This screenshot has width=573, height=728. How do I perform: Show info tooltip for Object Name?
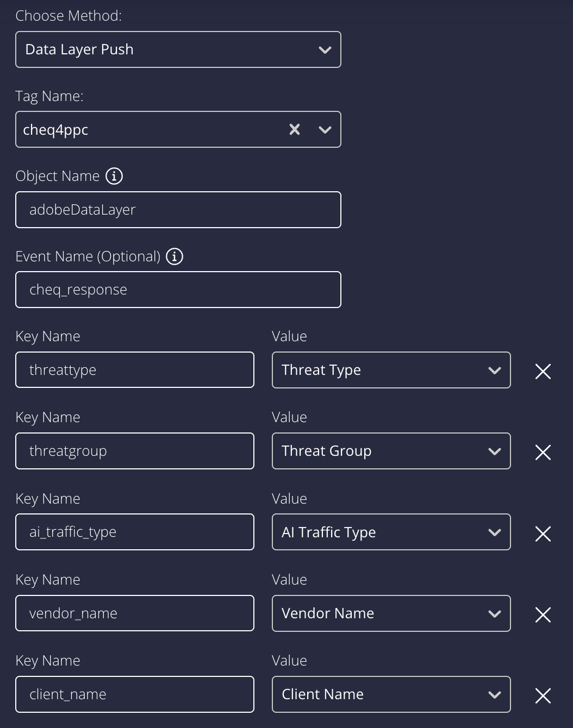click(114, 176)
